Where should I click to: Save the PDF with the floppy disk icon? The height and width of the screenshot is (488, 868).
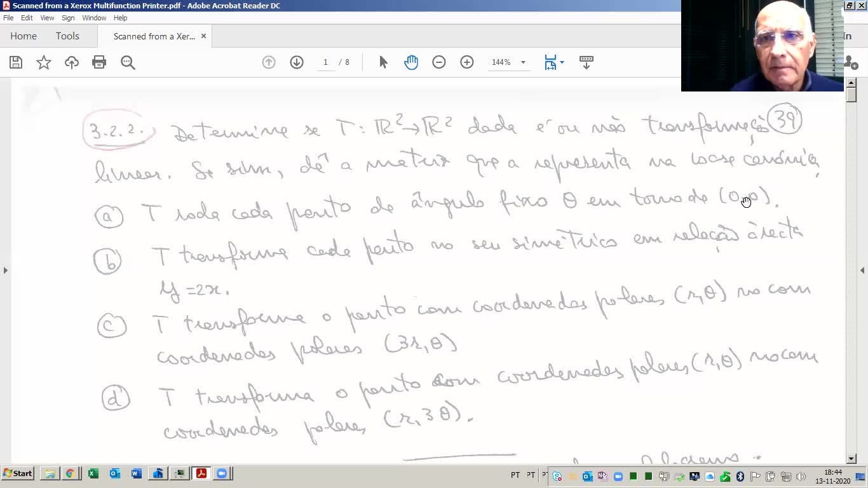point(16,62)
